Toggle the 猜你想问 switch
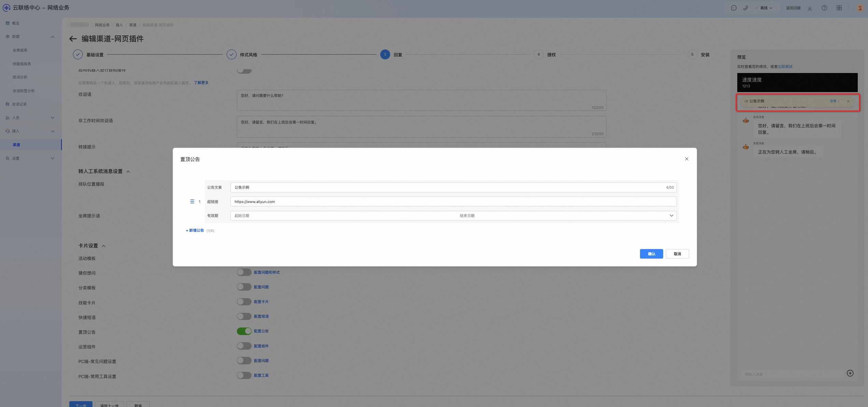 (244, 272)
